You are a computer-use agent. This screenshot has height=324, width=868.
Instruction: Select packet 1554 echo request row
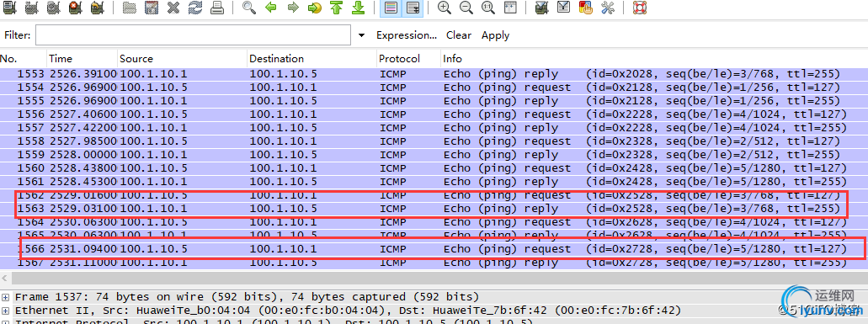[434, 88]
